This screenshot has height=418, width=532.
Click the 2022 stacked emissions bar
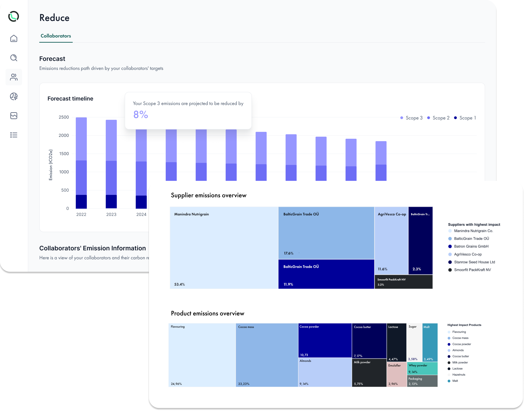(x=81, y=163)
